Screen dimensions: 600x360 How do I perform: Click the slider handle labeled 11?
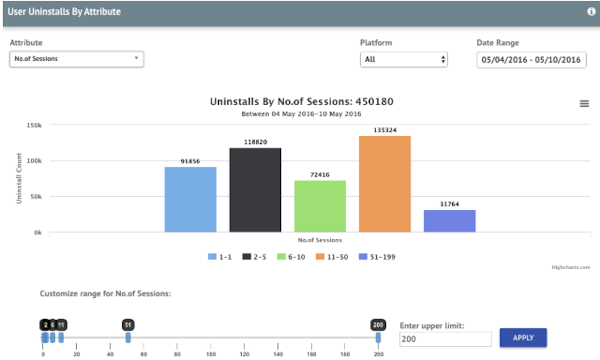tap(61, 337)
